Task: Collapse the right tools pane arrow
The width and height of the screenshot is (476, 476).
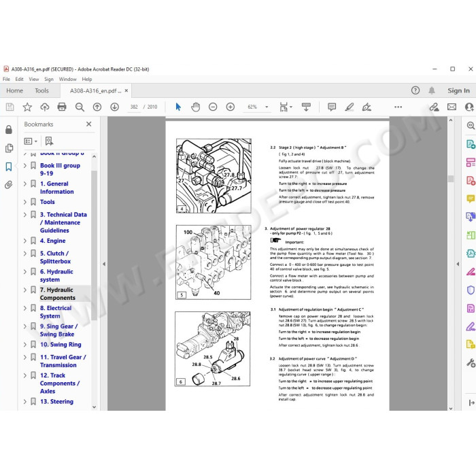Action: (458, 264)
